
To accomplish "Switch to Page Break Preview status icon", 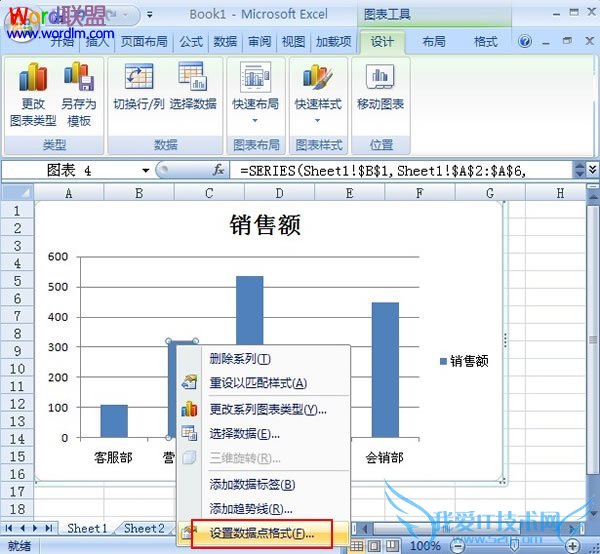I will tap(391, 546).
